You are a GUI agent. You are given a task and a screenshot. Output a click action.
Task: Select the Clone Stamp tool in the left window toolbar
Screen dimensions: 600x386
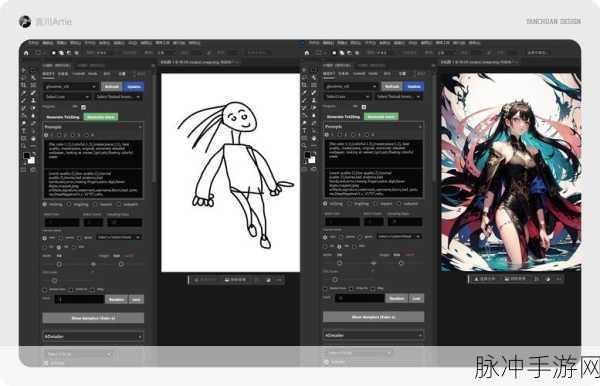click(33, 101)
